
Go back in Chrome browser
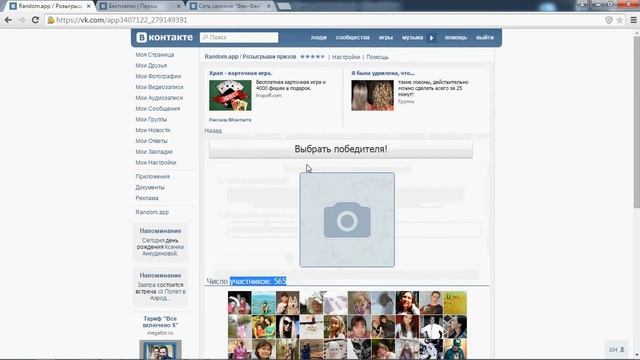(x=8, y=20)
